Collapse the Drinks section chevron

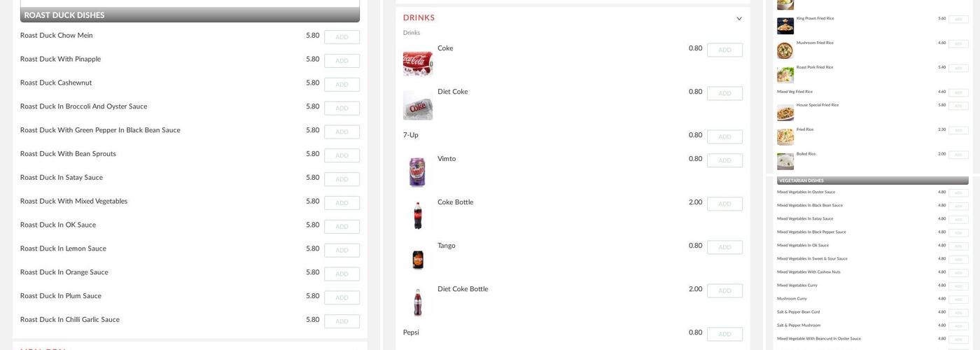[x=739, y=19]
